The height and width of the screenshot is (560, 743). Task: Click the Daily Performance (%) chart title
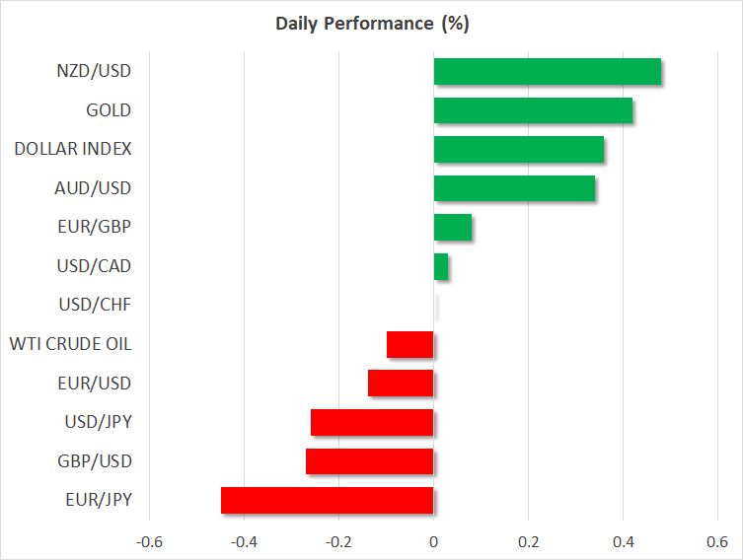pyautogui.click(x=371, y=24)
